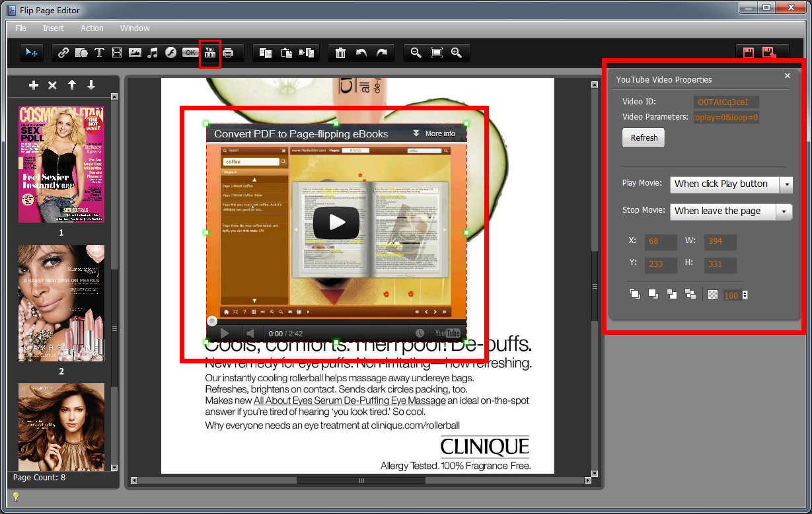Remove the page with the X icon

pyautogui.click(x=53, y=85)
